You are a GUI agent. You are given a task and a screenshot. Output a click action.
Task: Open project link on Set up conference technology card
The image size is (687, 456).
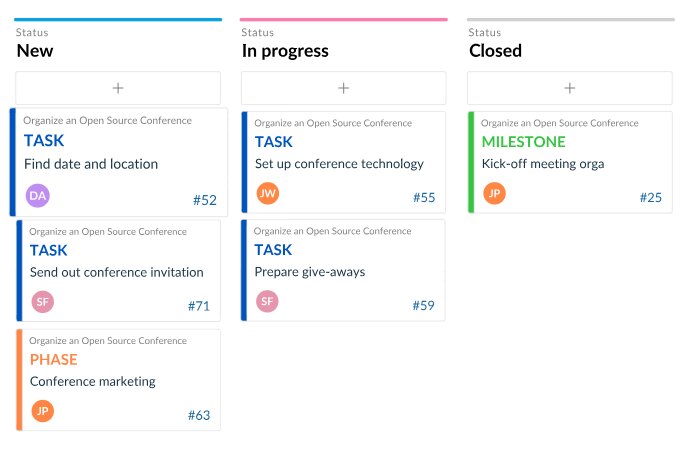[333, 123]
